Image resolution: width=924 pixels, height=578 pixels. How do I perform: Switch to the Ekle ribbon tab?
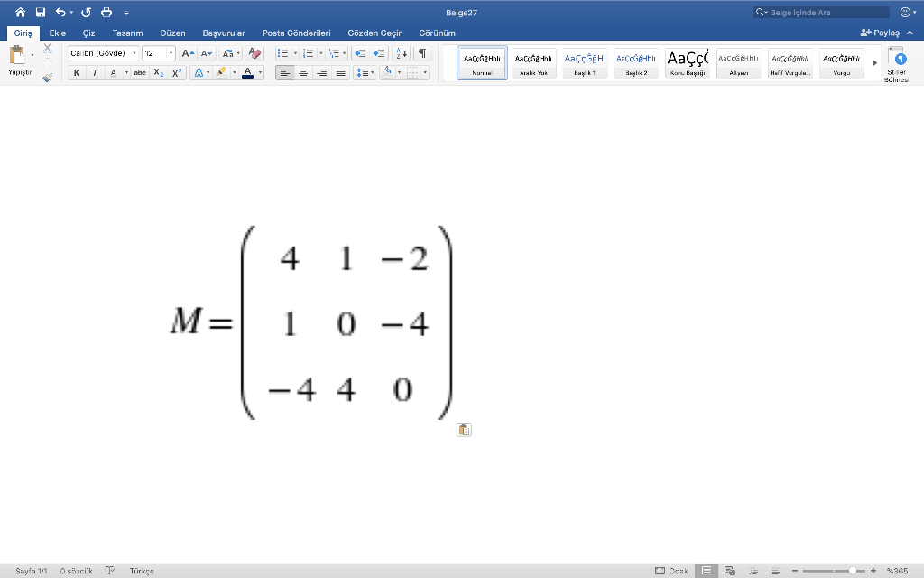pos(57,33)
